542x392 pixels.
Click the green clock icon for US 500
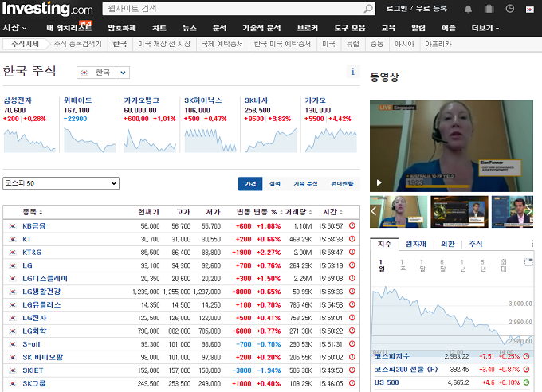[x=526, y=382]
